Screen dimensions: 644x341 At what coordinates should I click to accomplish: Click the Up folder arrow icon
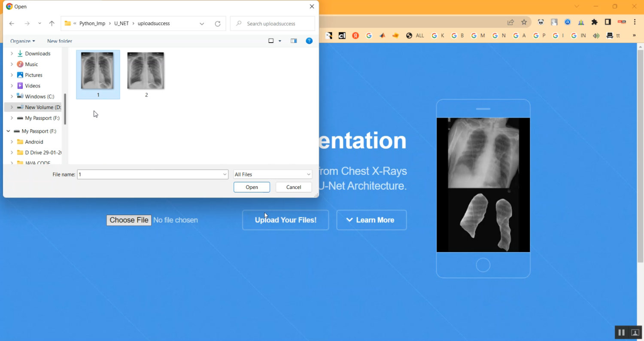pyautogui.click(x=52, y=24)
